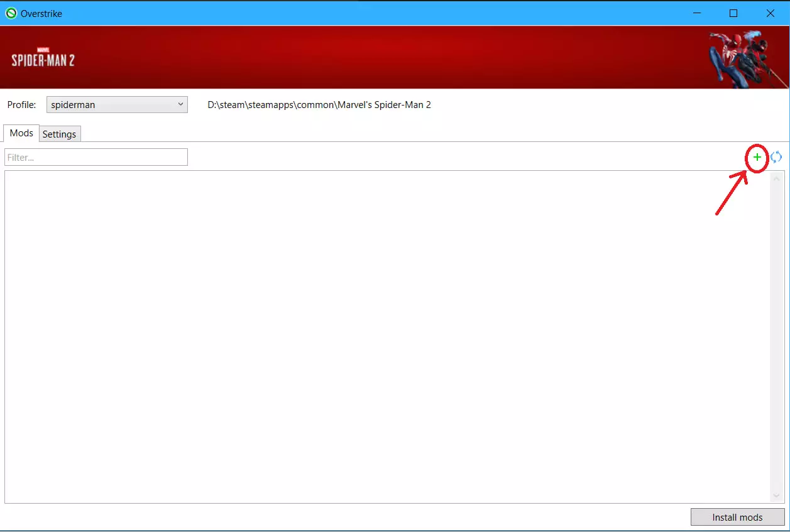
Task: Minimize the Overstrike window
Action: point(697,13)
